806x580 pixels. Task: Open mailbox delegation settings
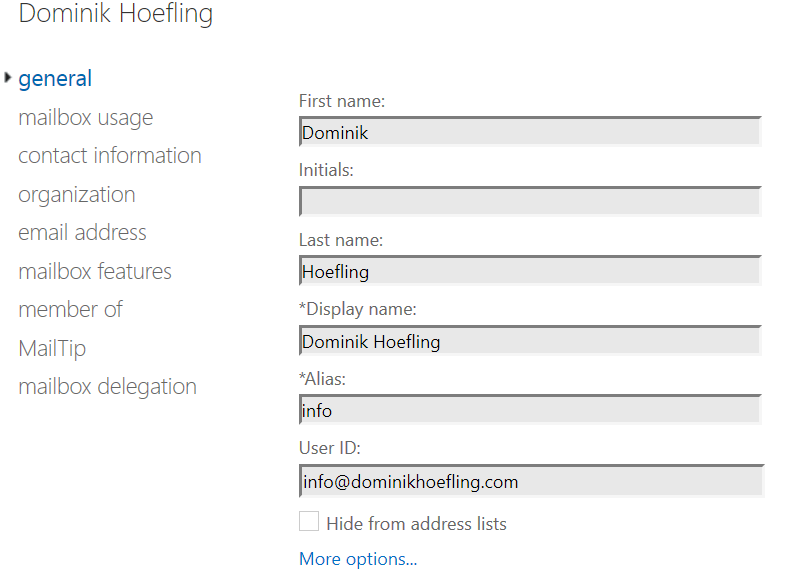[107, 386]
